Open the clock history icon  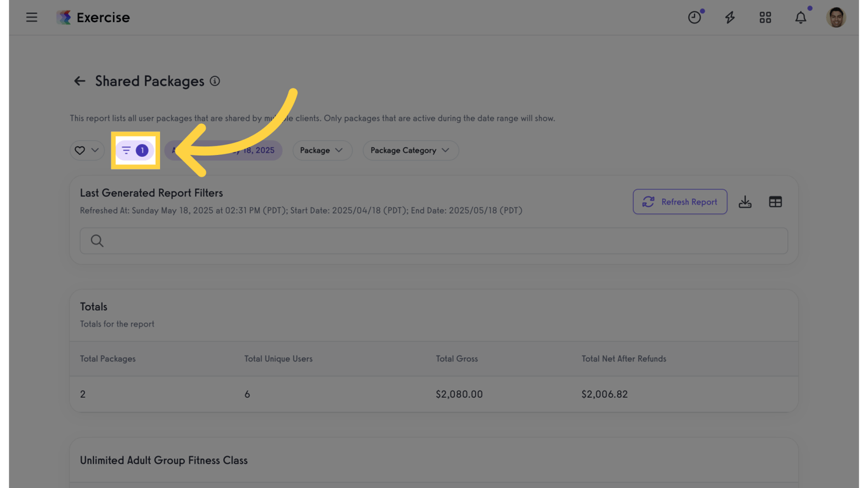[695, 18]
